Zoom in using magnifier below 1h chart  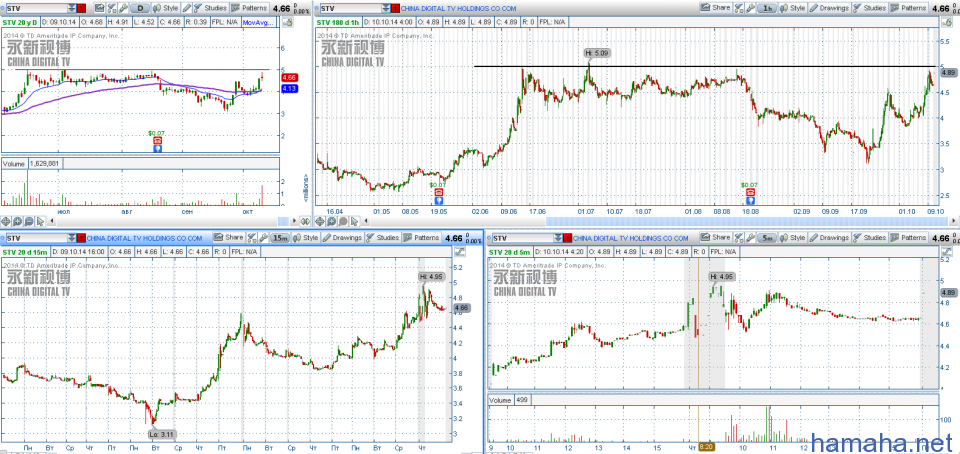pyautogui.click(x=331, y=221)
